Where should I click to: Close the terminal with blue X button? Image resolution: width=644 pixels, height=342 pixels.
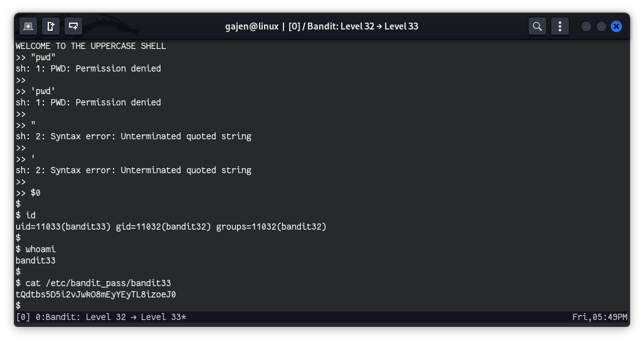[x=616, y=26]
